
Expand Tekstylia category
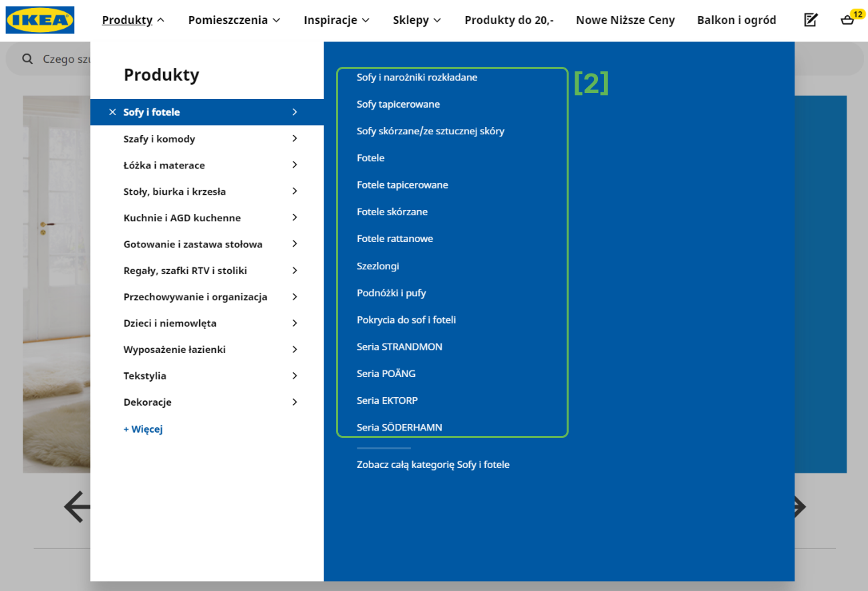(207, 376)
